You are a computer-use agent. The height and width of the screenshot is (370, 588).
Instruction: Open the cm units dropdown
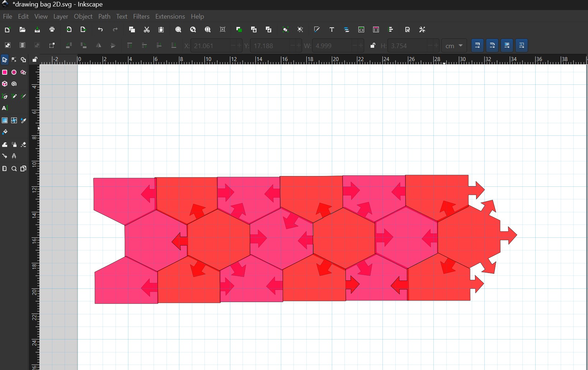[454, 46]
